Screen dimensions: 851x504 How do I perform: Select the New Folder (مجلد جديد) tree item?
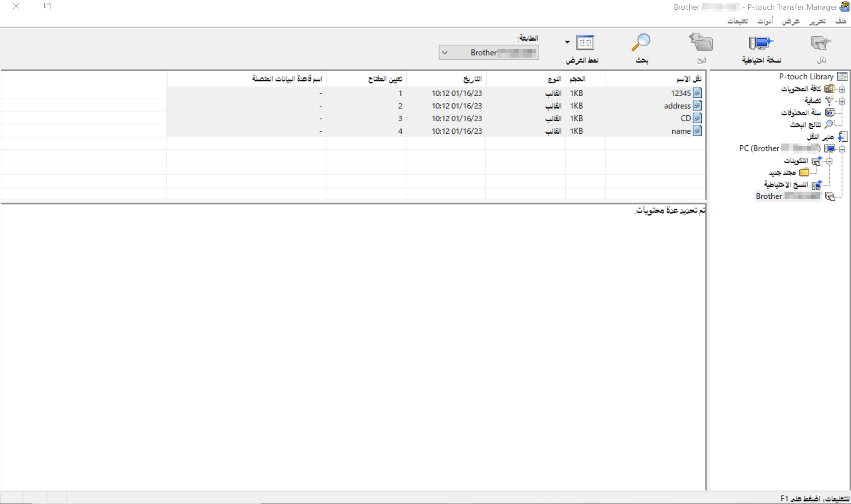(782, 172)
